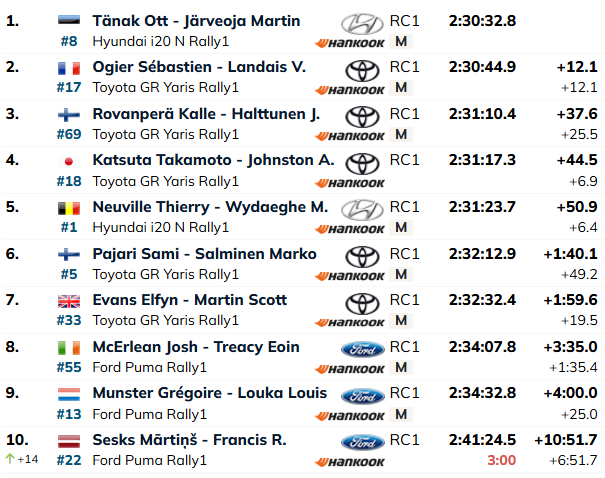
Task: Click RC1 class label in Neuville's row
Action: coord(404,207)
